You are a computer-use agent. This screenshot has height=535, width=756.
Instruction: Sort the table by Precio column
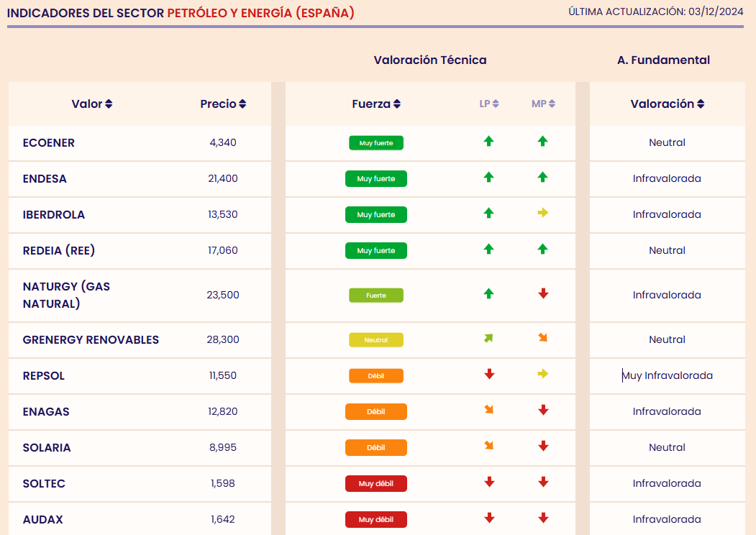pyautogui.click(x=223, y=104)
